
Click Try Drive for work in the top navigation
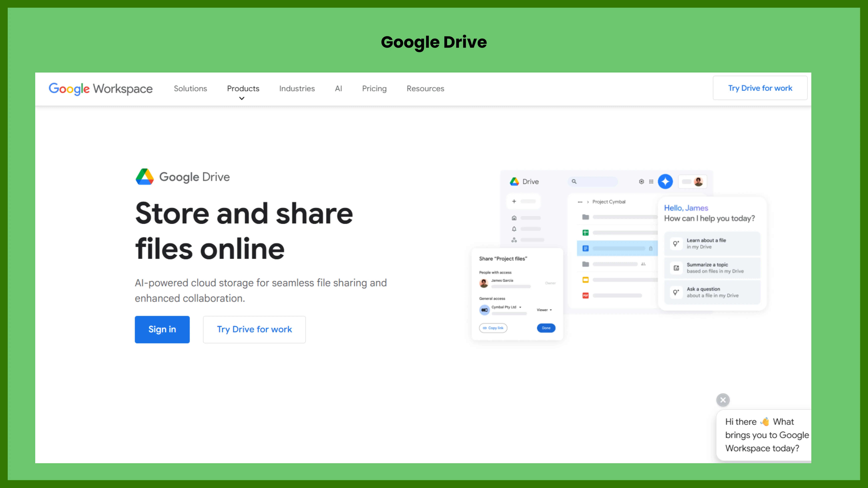[x=760, y=88]
